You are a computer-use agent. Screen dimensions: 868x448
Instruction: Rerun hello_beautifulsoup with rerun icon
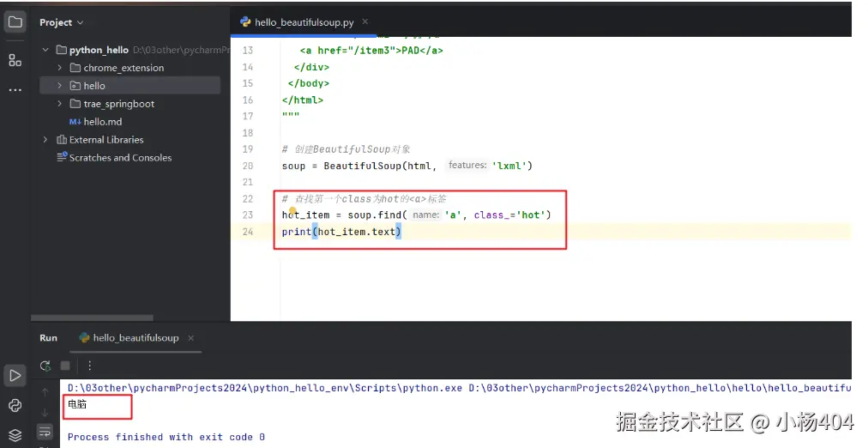[45, 366]
